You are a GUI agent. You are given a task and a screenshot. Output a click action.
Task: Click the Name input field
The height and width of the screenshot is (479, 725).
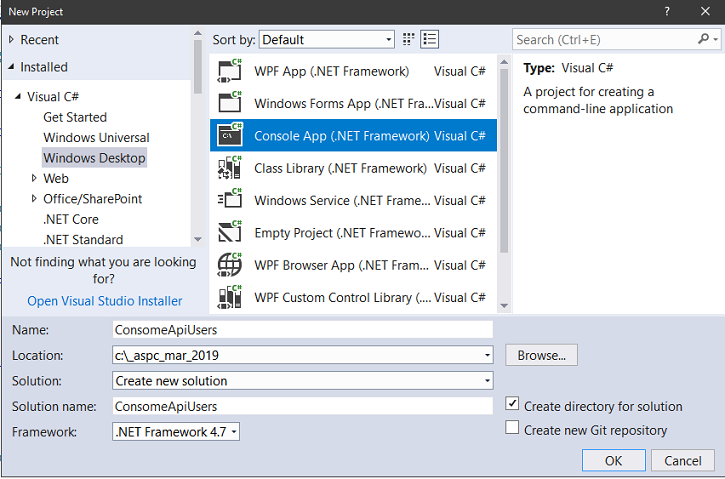point(302,330)
